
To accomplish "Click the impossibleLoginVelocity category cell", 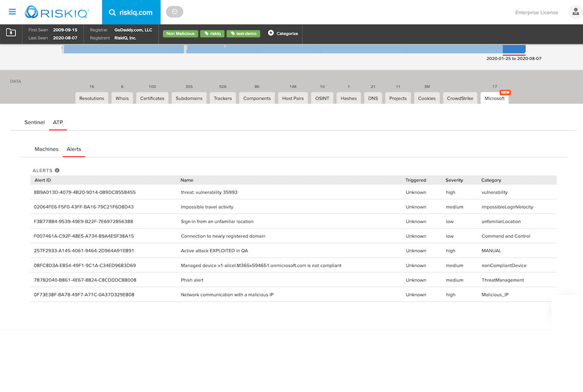I will (x=507, y=207).
